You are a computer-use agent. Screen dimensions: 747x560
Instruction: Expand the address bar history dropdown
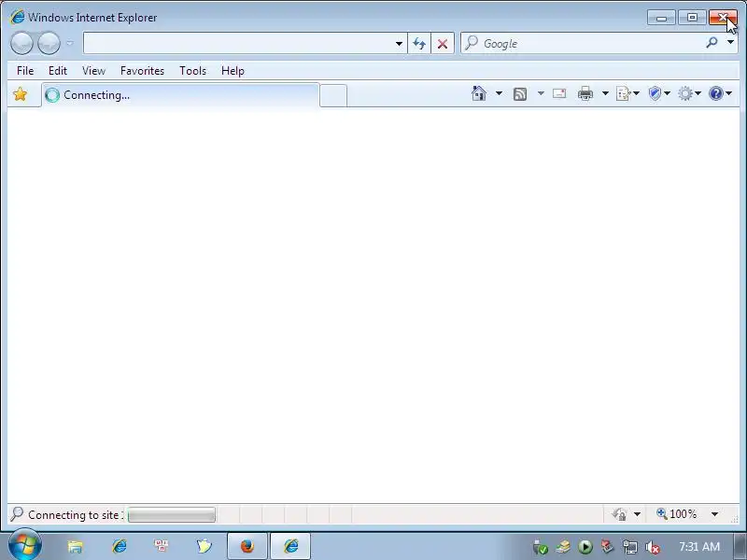point(399,44)
